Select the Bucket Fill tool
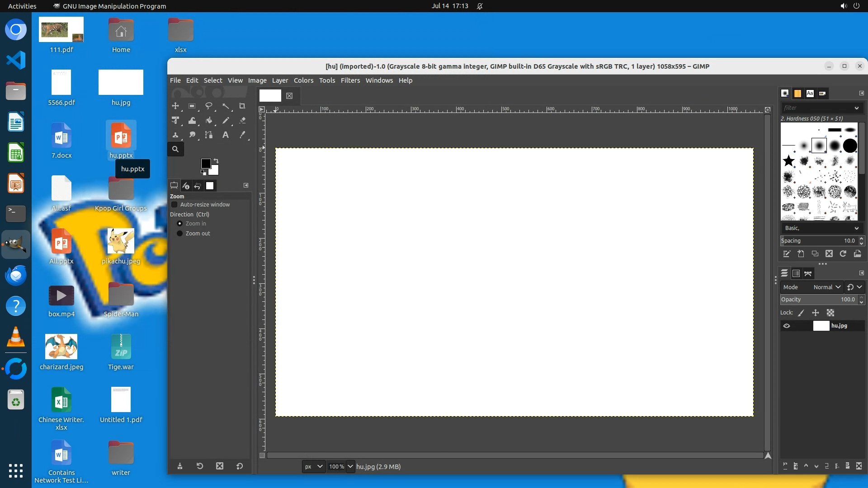Image resolution: width=868 pixels, height=488 pixels. (x=208, y=120)
